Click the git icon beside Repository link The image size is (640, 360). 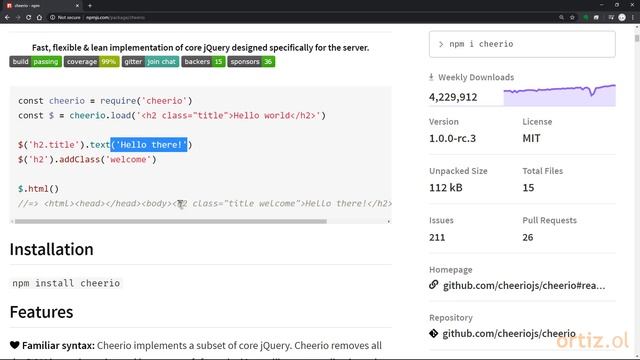pyautogui.click(x=433, y=333)
